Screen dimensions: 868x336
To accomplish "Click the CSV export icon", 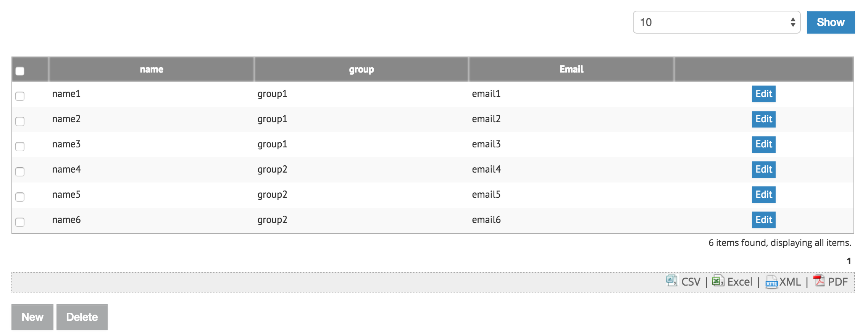I will pyautogui.click(x=671, y=281).
